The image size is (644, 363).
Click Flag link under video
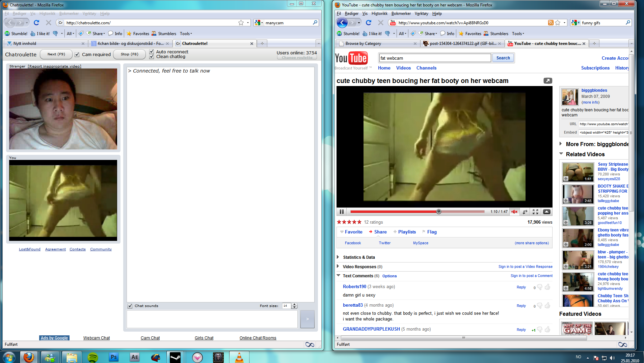tap(432, 232)
